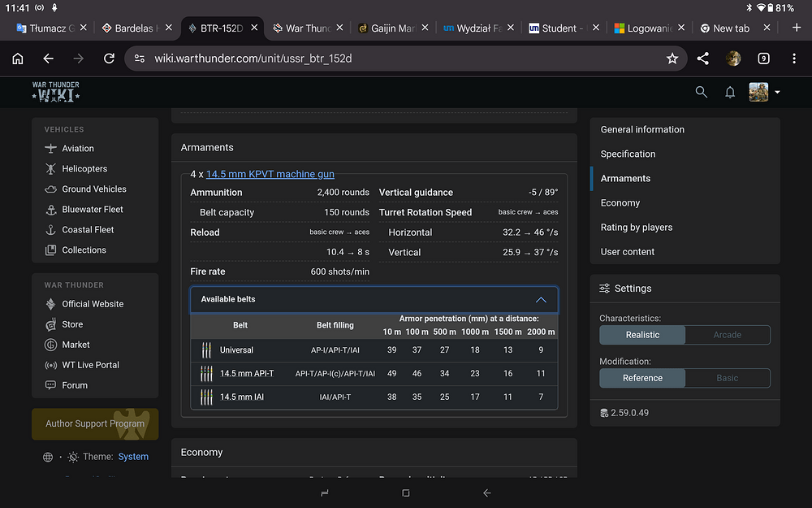Image resolution: width=812 pixels, height=508 pixels.
Task: Jump to General information section
Action: point(642,129)
